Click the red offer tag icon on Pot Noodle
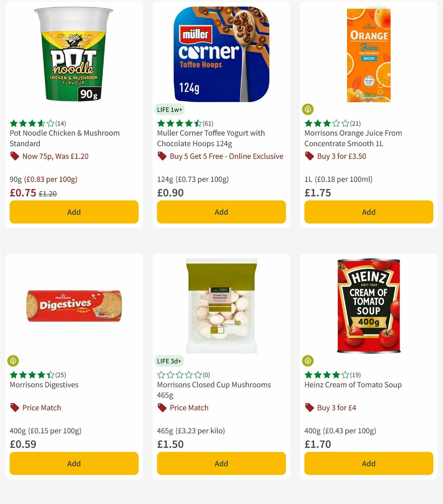 [x=15, y=156]
